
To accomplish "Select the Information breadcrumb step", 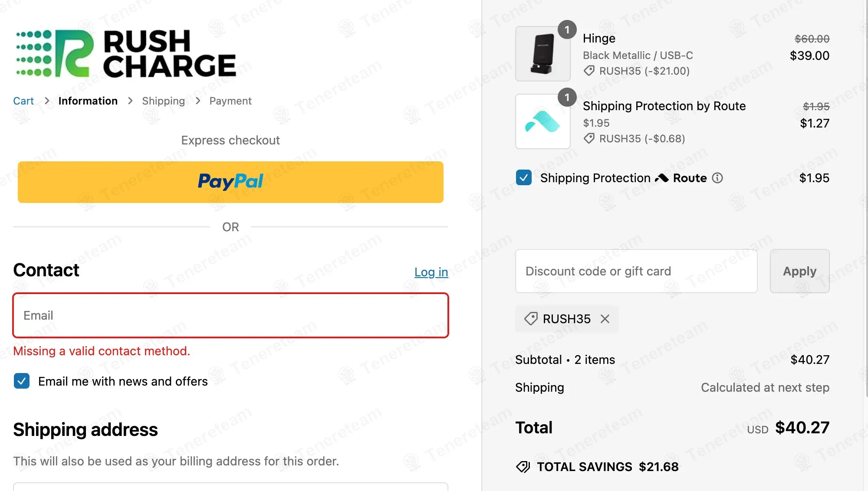I will (x=88, y=101).
